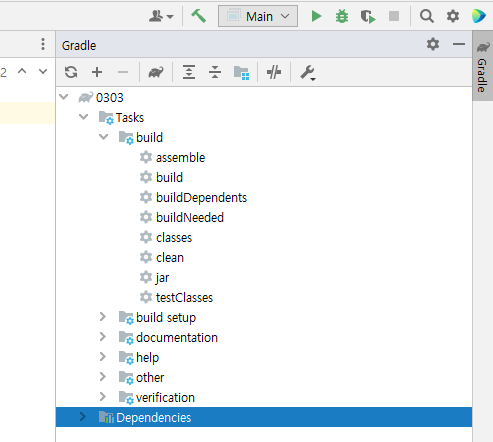The width and height of the screenshot is (493, 442).
Task: Expand the build setup folder
Action: click(103, 317)
